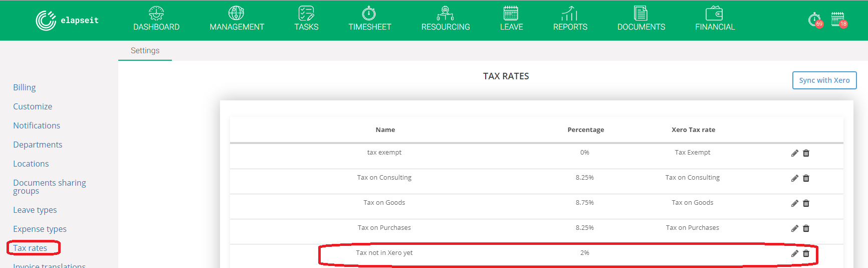This screenshot has width=868, height=268.
Task: Delete the Tax not in Xero yet row
Action: [x=806, y=253]
